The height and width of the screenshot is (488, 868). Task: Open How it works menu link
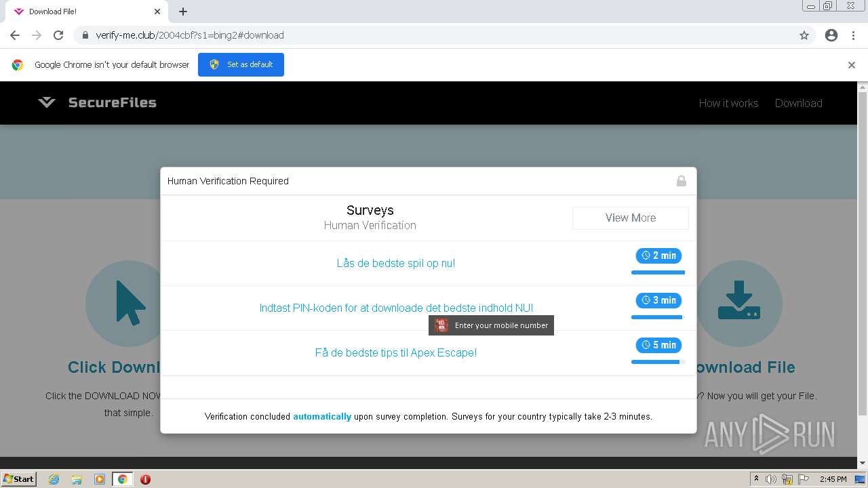click(x=728, y=103)
